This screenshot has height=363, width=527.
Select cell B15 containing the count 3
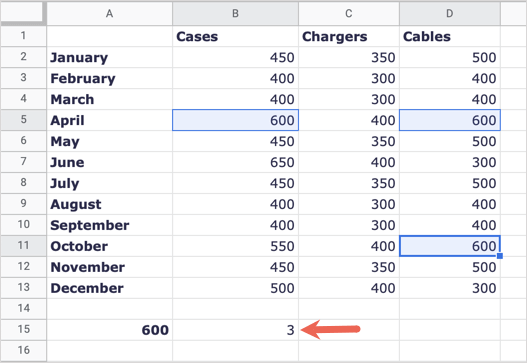pyautogui.click(x=235, y=330)
